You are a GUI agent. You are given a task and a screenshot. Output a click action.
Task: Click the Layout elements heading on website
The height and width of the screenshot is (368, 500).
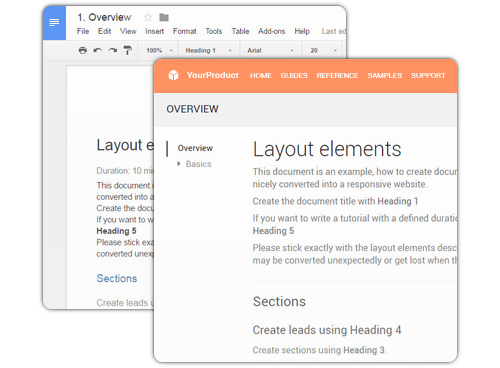click(x=327, y=149)
